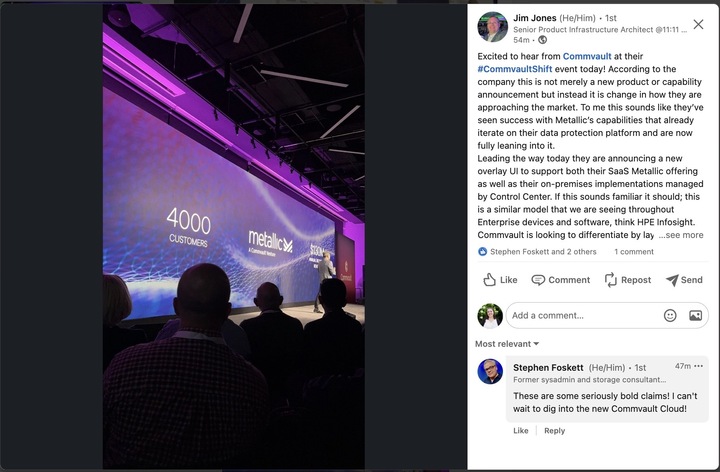Reply to Stephen Foskett's comment
Screen dimensions: 720x472
(554, 431)
